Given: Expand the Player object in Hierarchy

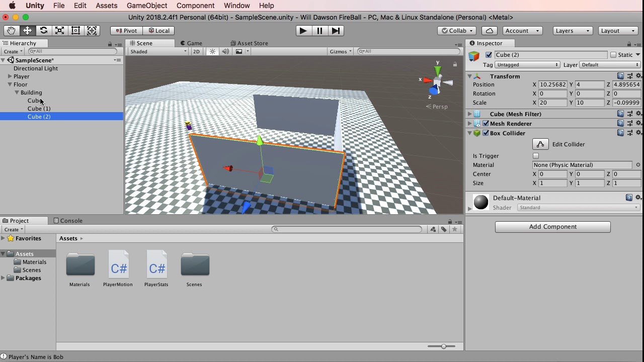Looking at the screenshot, I should (x=10, y=76).
